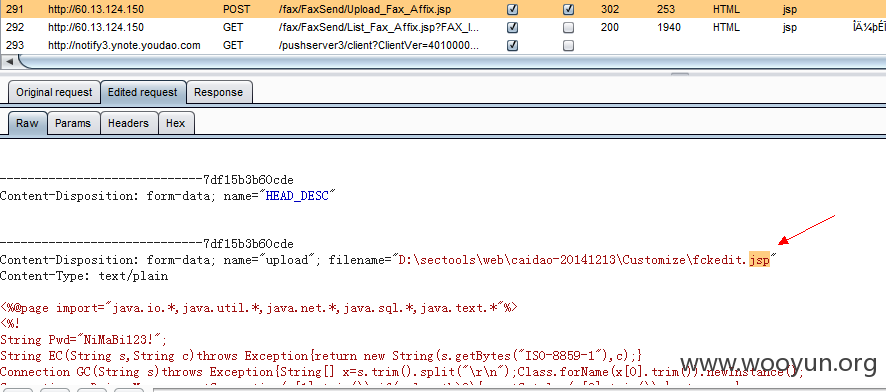Image resolution: width=886 pixels, height=392 pixels.
Task: Toggle first checkbox in row 292
Action: 513,27
